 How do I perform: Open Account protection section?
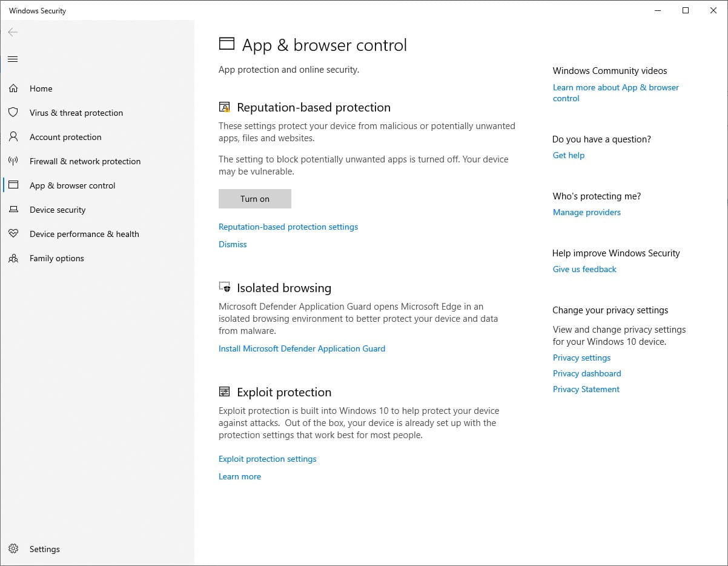pos(65,137)
